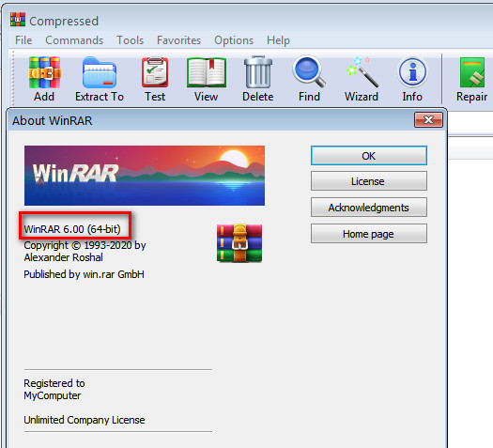Confirm the About dialog with OK
The width and height of the screenshot is (493, 448).
coord(369,156)
